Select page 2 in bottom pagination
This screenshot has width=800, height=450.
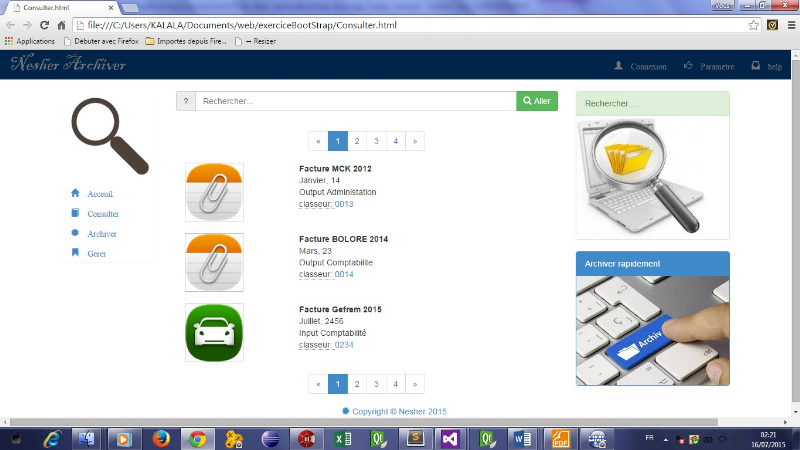point(357,384)
